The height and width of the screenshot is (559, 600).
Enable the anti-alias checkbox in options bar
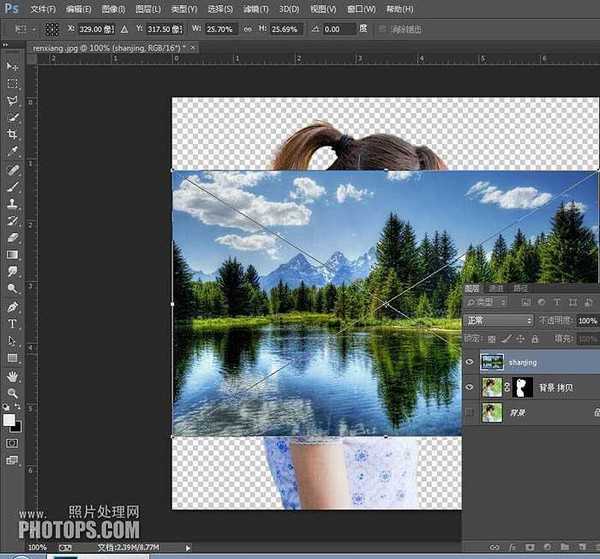pos(384,30)
